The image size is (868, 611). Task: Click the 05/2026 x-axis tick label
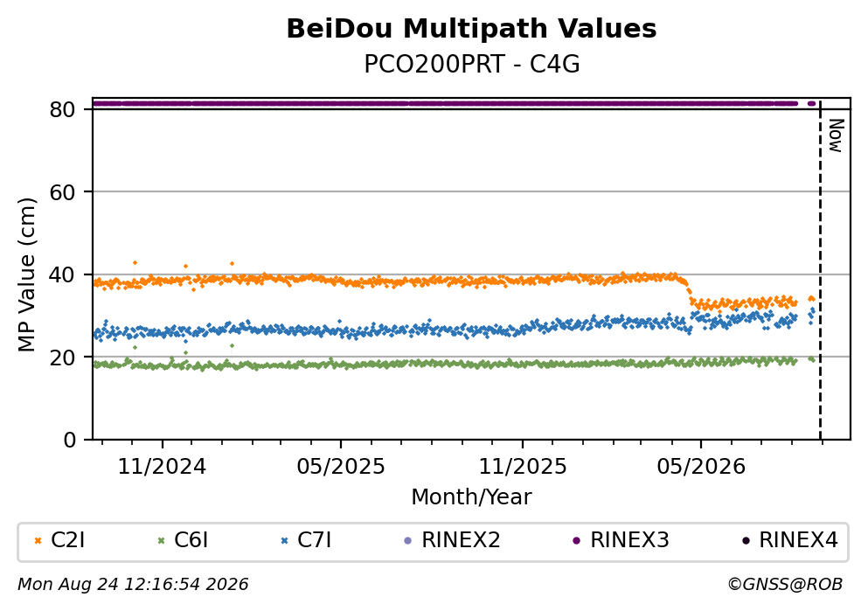click(701, 467)
